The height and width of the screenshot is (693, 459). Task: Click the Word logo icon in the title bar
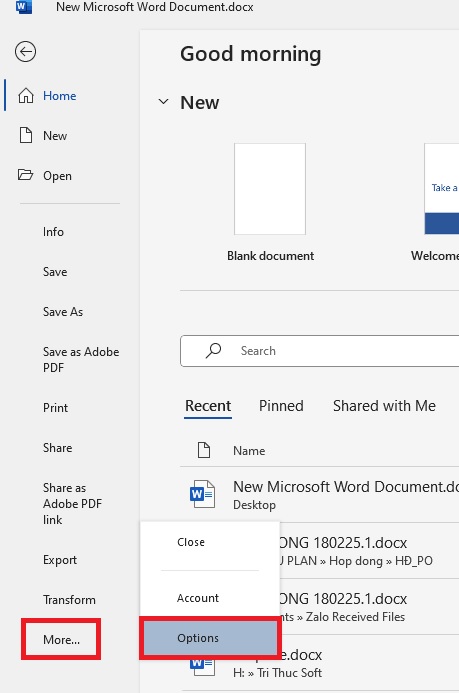click(x=24, y=7)
